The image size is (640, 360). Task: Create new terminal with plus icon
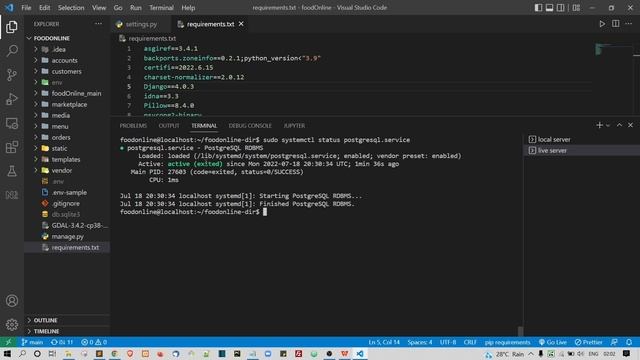pos(599,125)
